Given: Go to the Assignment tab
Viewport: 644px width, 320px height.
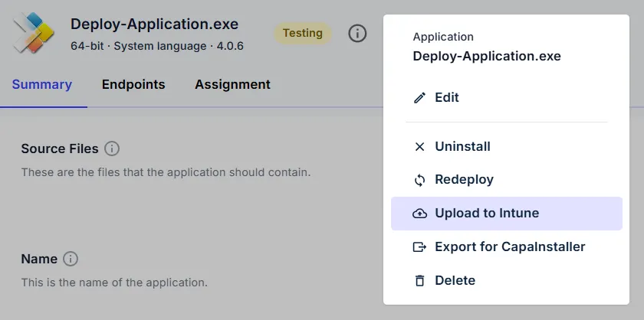Looking at the screenshot, I should (x=232, y=84).
